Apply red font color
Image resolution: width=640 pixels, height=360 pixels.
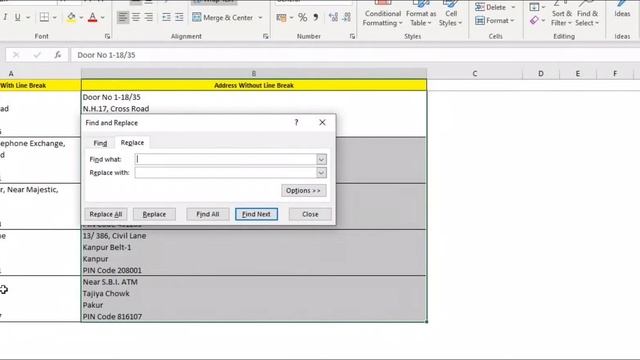(93, 18)
